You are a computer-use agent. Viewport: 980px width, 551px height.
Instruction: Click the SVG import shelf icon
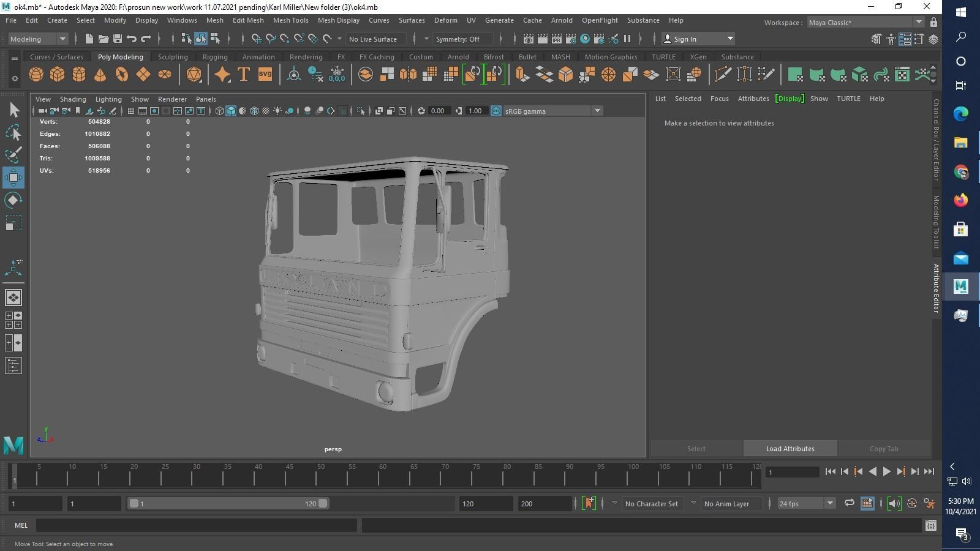tap(265, 75)
